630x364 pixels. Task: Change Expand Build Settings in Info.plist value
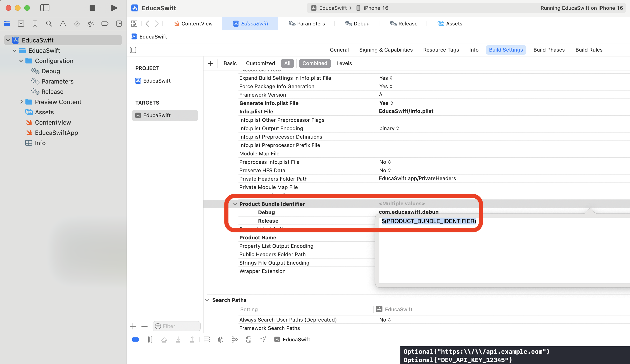point(386,78)
